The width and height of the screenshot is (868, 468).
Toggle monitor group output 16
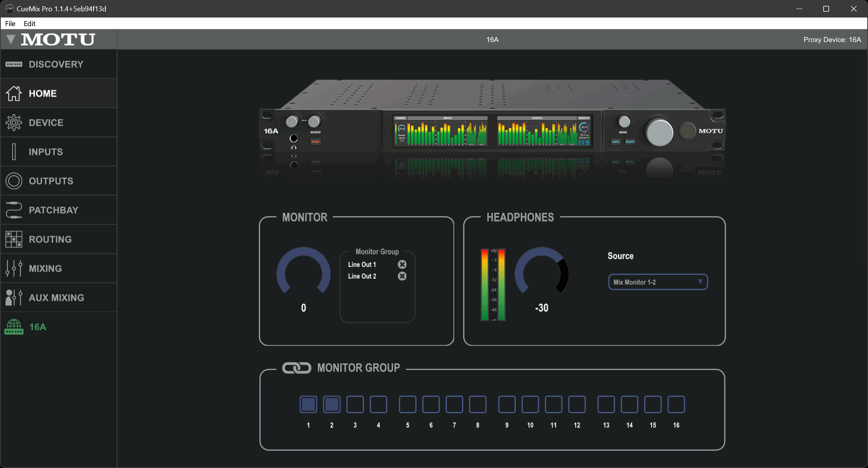click(676, 405)
